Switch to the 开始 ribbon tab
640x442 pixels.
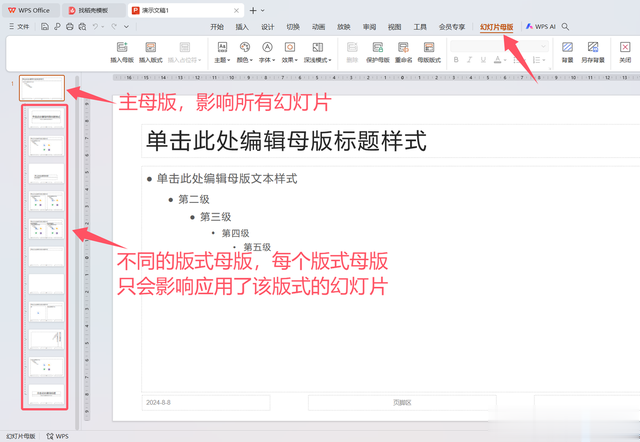(x=217, y=27)
